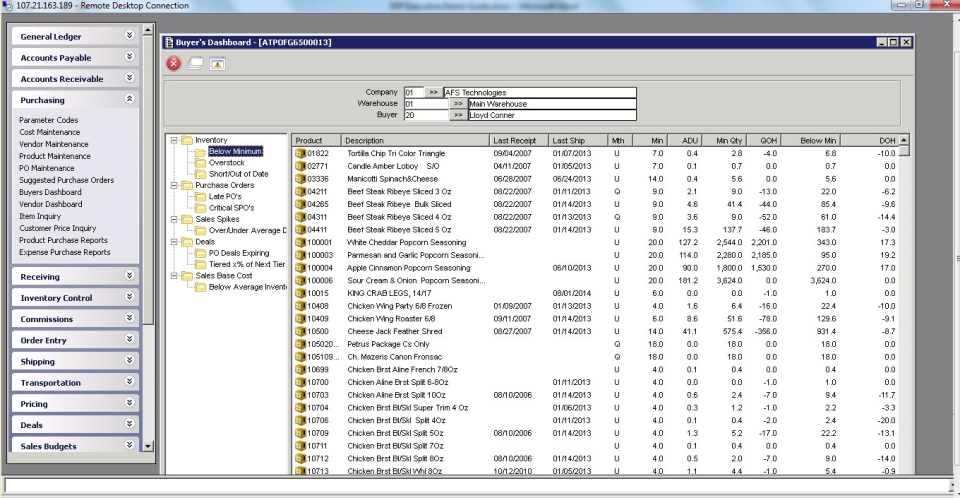Collapse the Purchase Orders tree node
The height and width of the screenshot is (498, 960).
(174, 185)
